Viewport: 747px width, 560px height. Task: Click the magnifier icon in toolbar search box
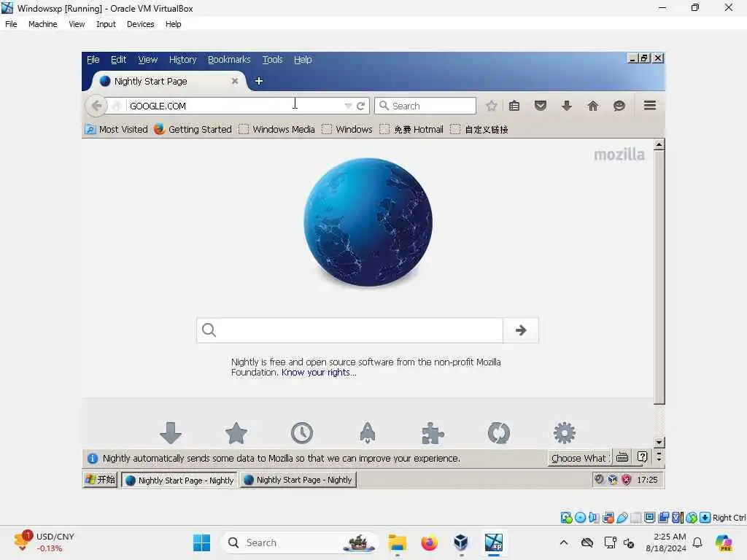coord(384,106)
